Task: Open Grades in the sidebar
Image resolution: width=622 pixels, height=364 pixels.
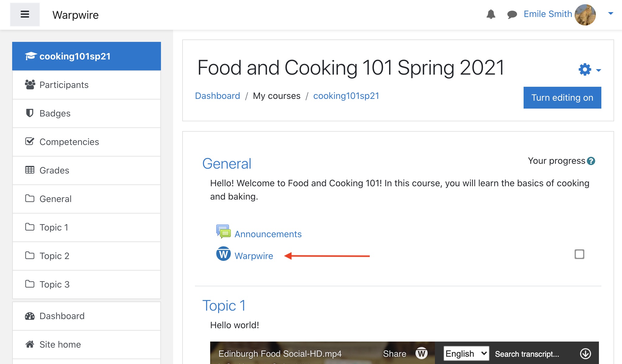Action: click(x=87, y=170)
